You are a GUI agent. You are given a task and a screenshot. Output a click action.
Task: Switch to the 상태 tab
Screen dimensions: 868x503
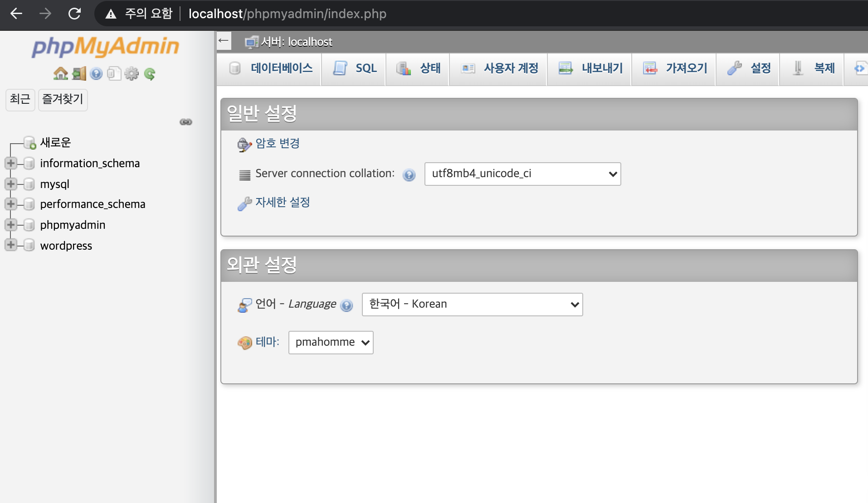tap(417, 69)
